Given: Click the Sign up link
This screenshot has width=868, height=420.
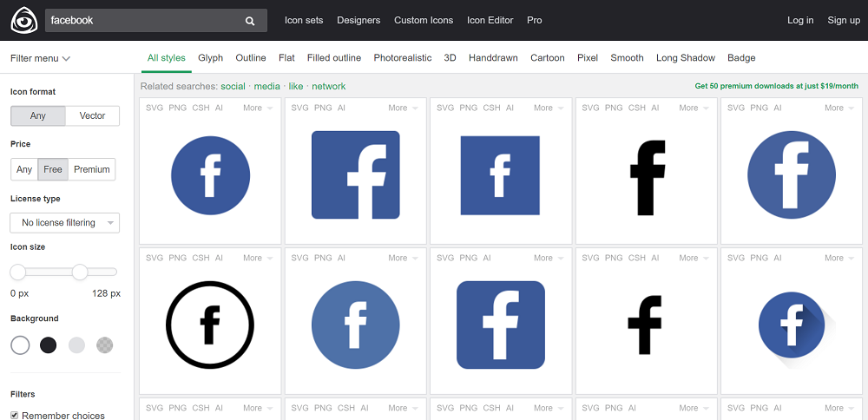Looking at the screenshot, I should click(844, 20).
